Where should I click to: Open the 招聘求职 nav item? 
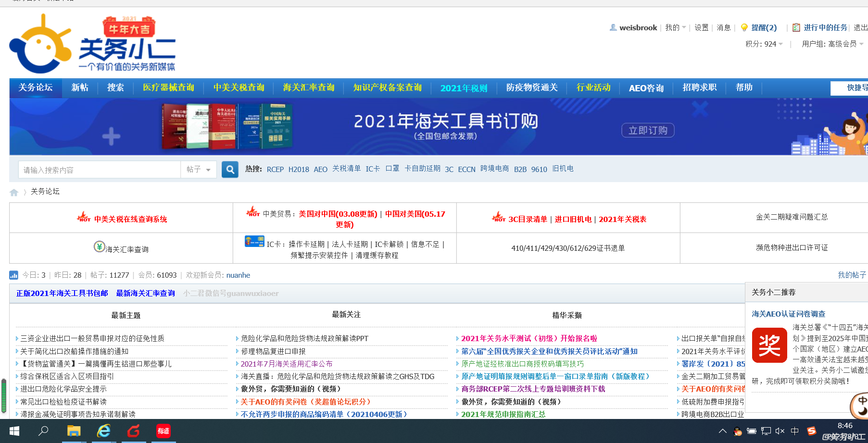click(x=700, y=88)
